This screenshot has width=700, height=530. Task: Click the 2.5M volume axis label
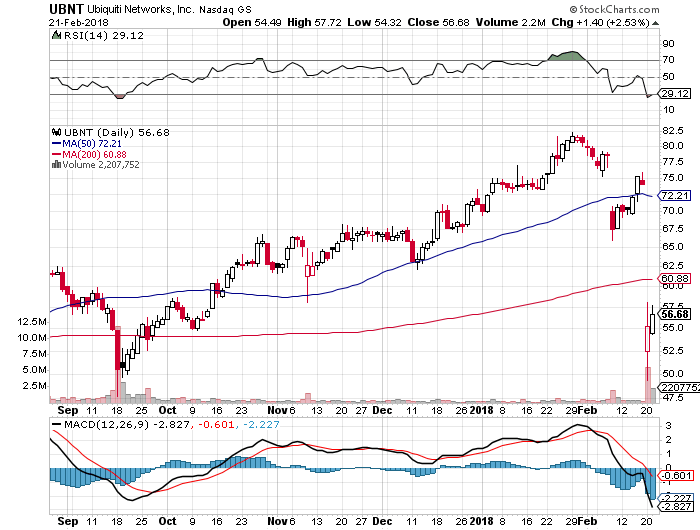click(35, 386)
